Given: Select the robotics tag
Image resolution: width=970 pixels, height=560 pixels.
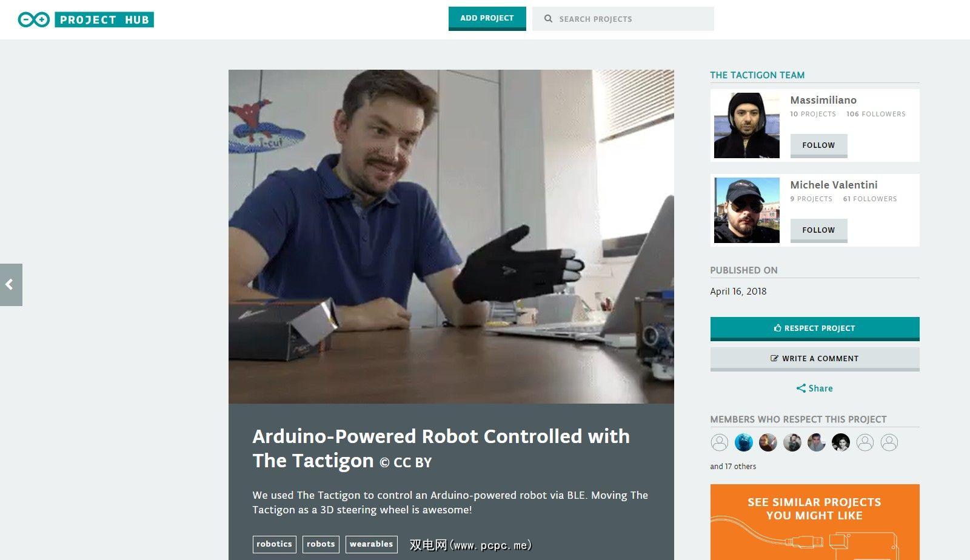Looking at the screenshot, I should point(274,544).
